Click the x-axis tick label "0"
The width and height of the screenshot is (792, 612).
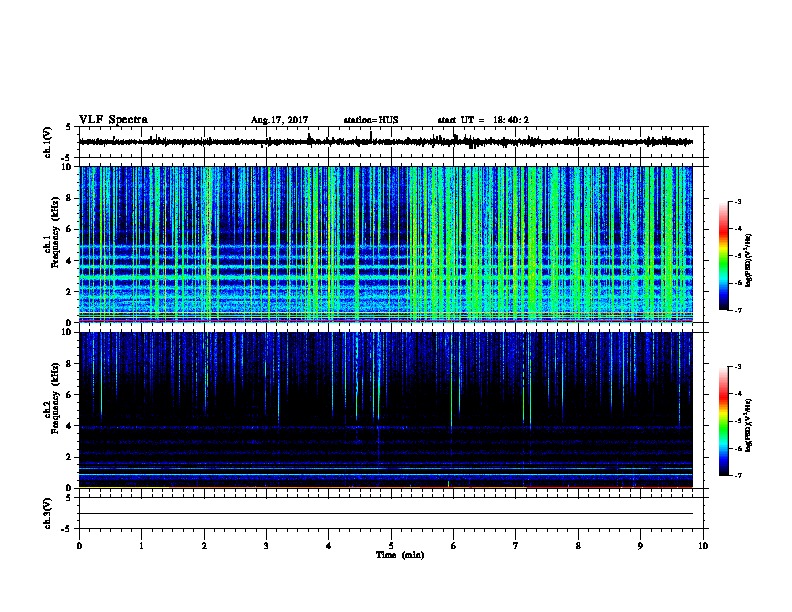point(79,546)
